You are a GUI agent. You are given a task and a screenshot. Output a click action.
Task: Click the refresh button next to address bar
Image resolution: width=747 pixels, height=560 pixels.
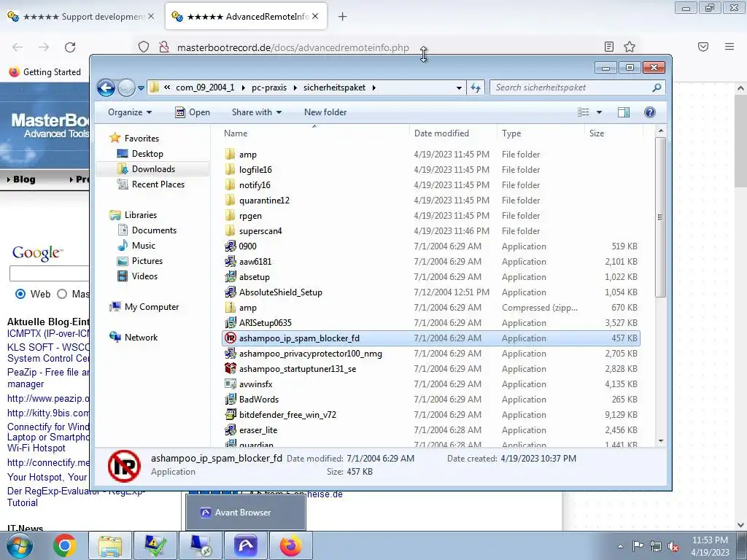coord(476,87)
